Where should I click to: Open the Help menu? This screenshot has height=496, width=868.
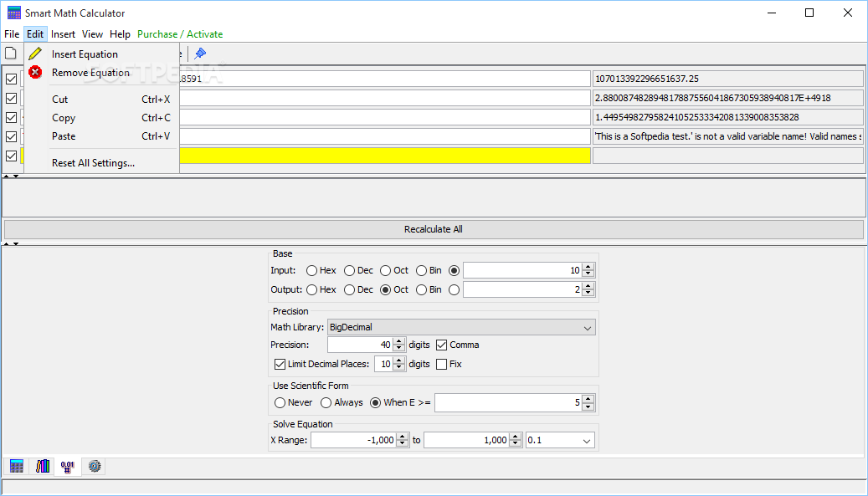click(120, 34)
